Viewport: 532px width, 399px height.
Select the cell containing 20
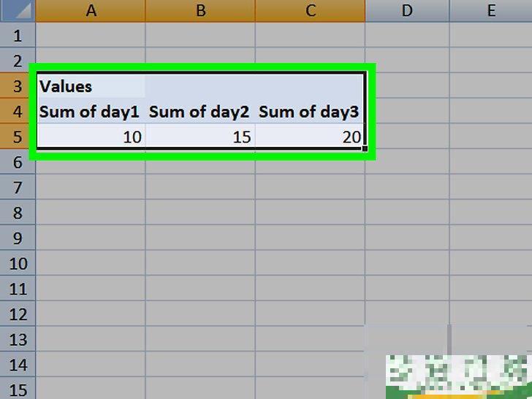(x=310, y=137)
